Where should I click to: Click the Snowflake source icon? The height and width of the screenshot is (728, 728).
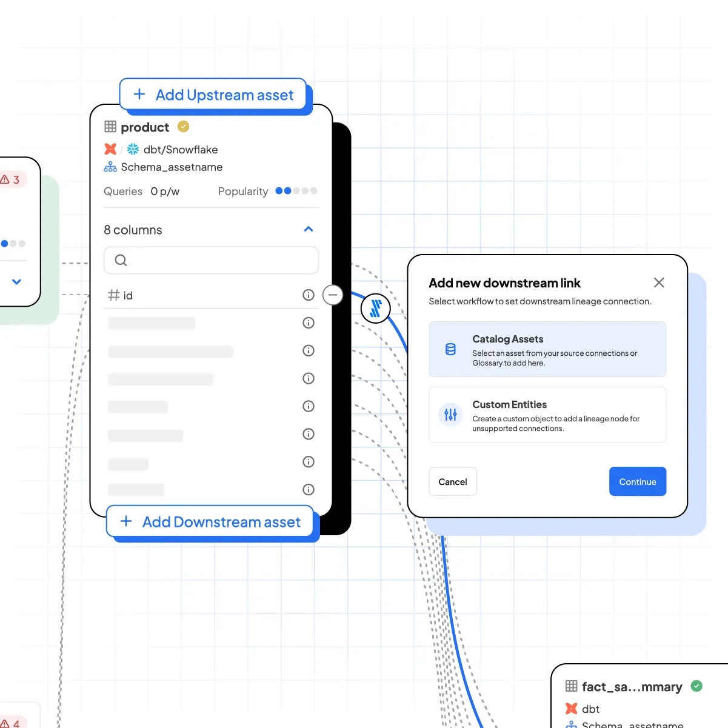(132, 149)
